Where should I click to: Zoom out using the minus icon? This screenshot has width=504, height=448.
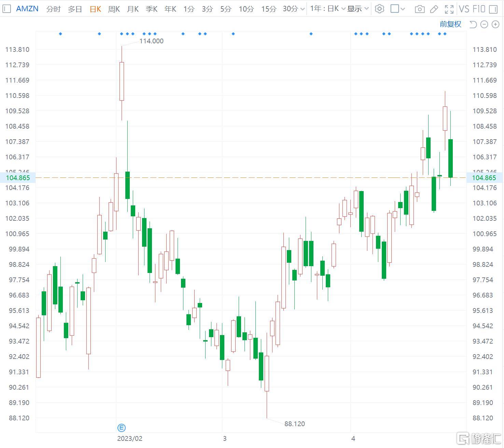click(484, 24)
